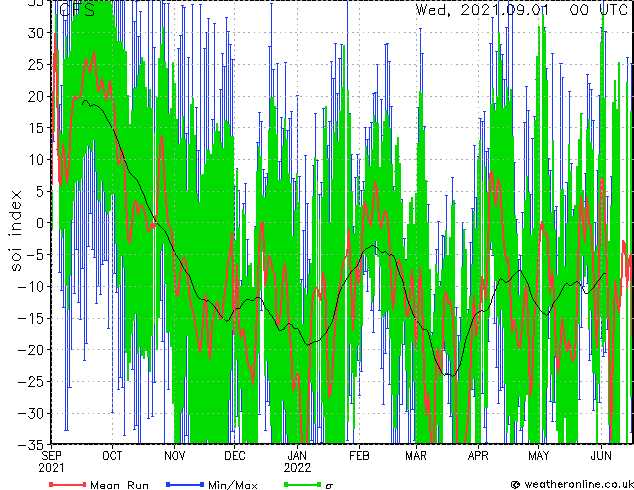Click the 'JAN' x-axis label
Viewport: 634px width, 490px height.
297,456
